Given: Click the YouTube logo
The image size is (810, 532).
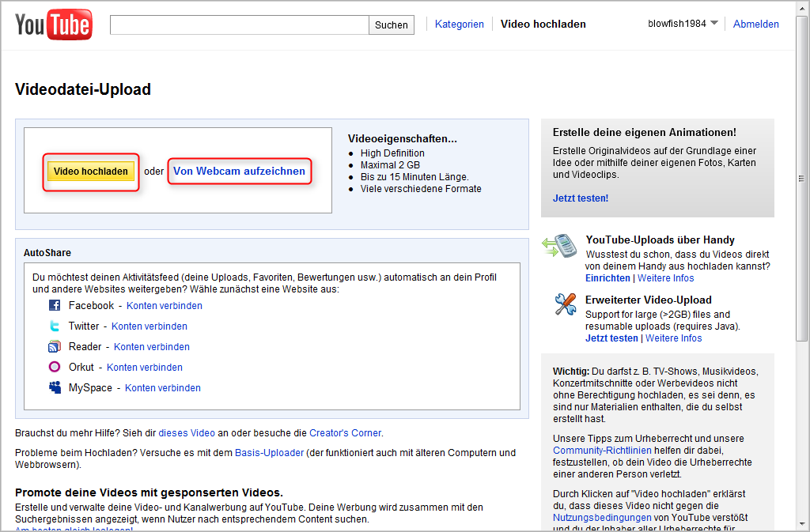Looking at the screenshot, I should (52, 24).
